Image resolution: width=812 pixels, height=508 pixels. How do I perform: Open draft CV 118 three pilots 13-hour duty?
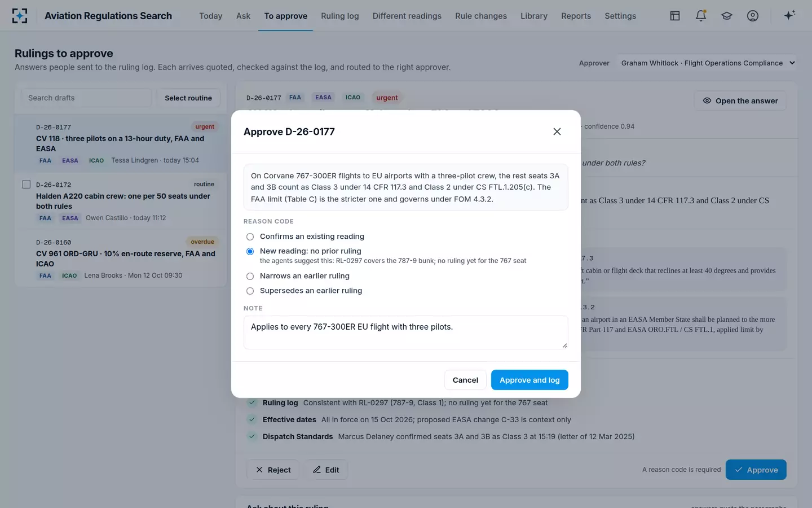(x=121, y=143)
